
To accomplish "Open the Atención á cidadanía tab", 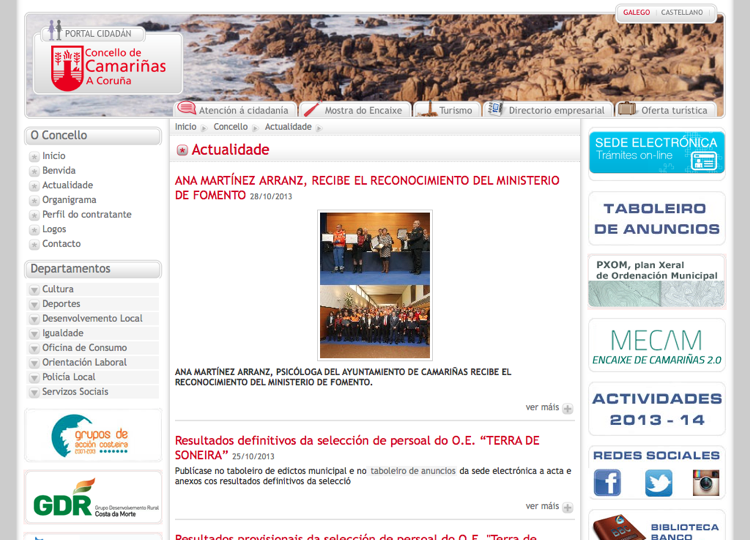I will point(235,110).
